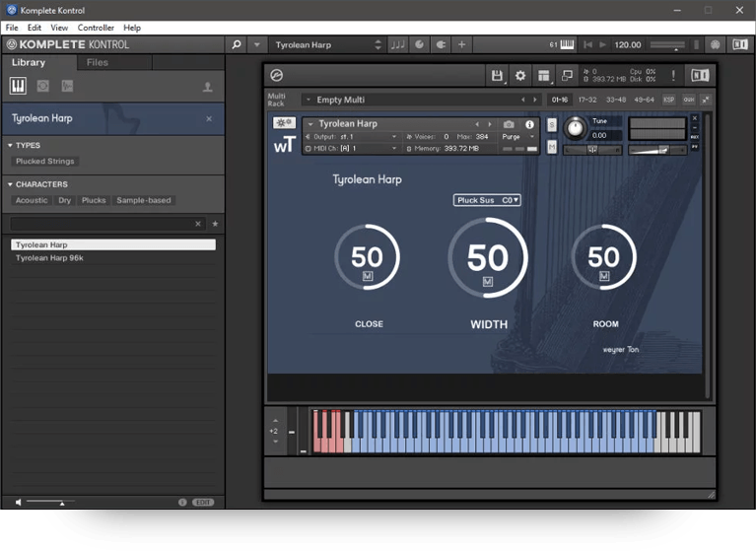756x551 pixels.
Task: Open the Empty Multi dropdown
Action: [x=309, y=100]
